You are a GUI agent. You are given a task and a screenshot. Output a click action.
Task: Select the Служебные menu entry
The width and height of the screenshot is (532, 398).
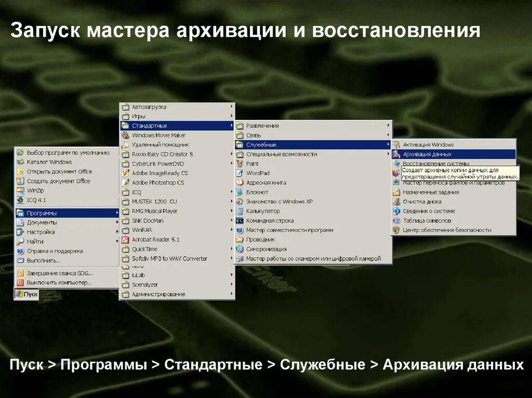(x=313, y=145)
